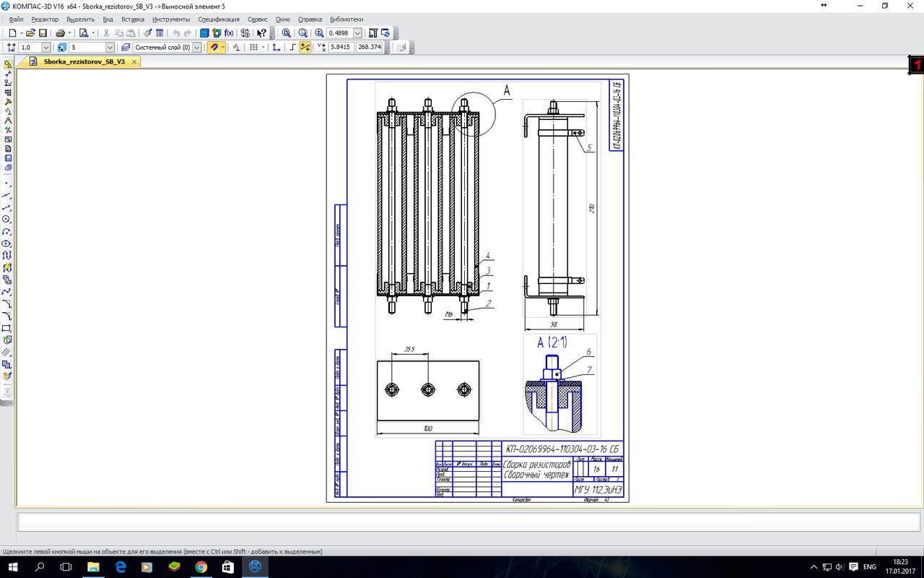The image size is (924, 578).
Task: Click the Variables f(x) icon
Action: tap(230, 33)
